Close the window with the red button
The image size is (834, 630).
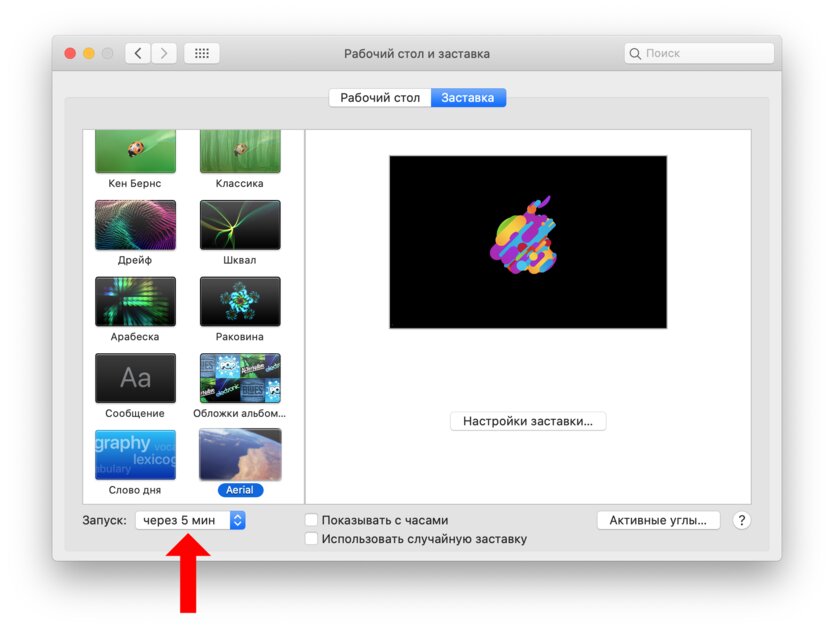coord(70,53)
